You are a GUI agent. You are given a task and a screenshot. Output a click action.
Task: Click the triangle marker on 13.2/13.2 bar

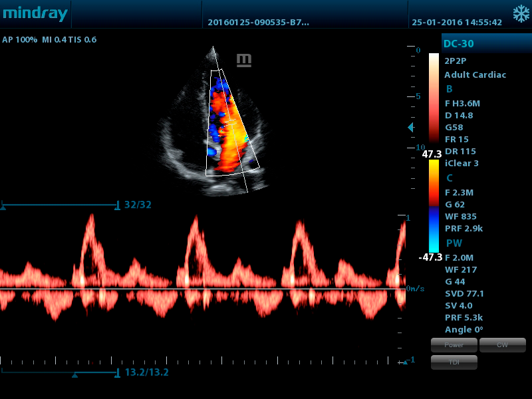(74, 375)
